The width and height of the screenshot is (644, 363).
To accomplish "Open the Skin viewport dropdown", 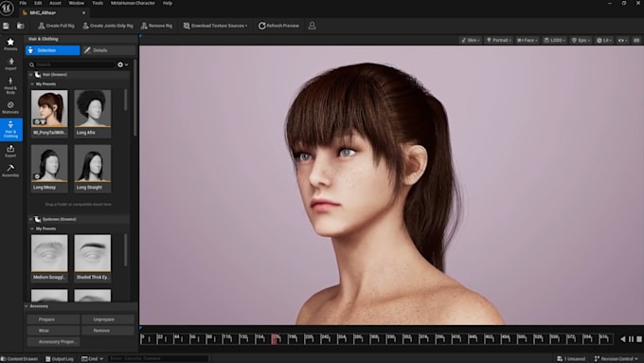I will coord(471,41).
